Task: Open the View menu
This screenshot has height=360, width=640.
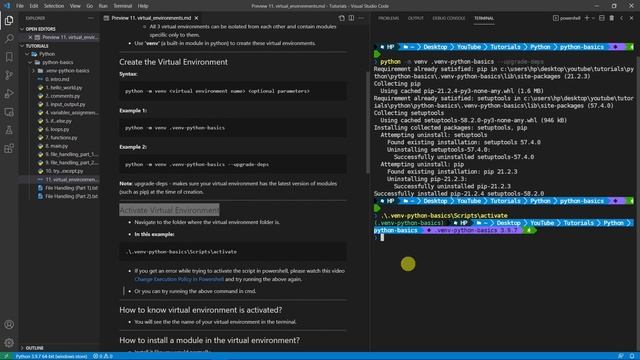Action: [75, 6]
